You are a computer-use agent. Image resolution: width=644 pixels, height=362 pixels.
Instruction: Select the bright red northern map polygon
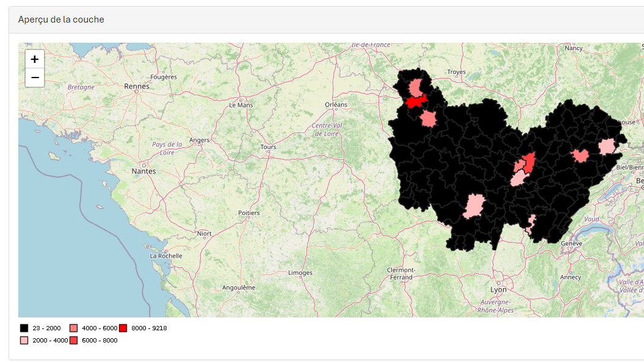[x=416, y=101]
